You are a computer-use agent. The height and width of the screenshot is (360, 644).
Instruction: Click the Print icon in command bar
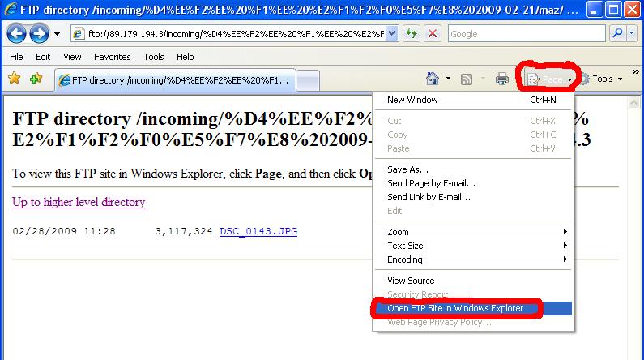tap(502, 79)
